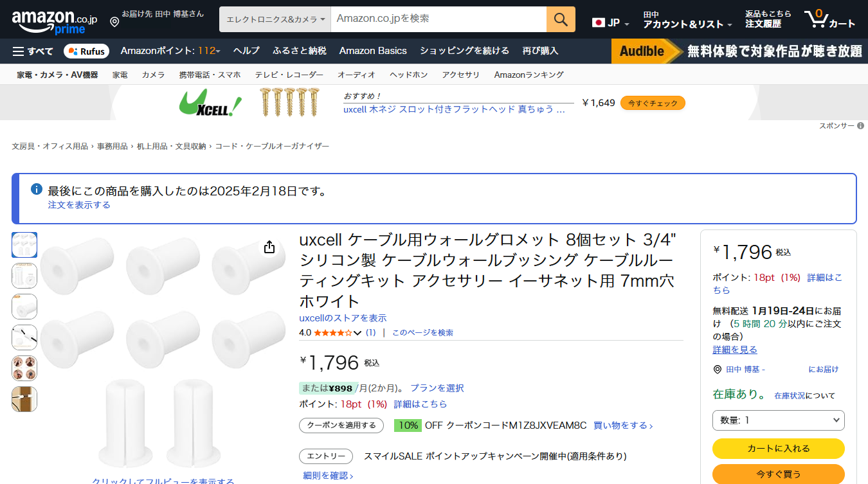Open the 注文を表示する link
This screenshot has height=484, width=868.
pyautogui.click(x=79, y=205)
